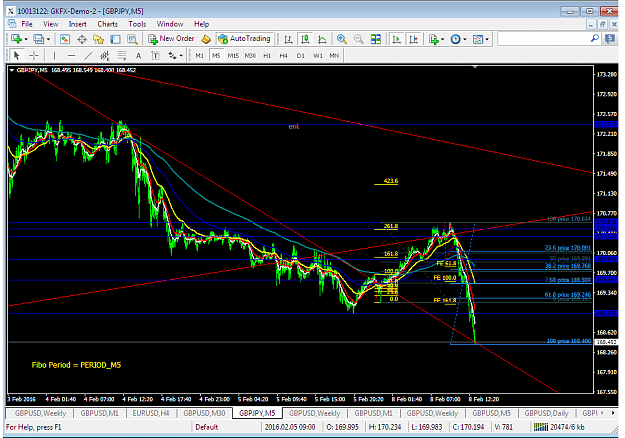Select the Text 'A' tool
625x438 pixels.
click(138, 55)
